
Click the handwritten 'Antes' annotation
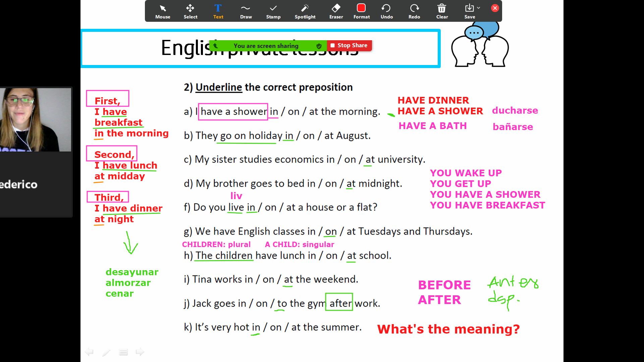coord(513,282)
